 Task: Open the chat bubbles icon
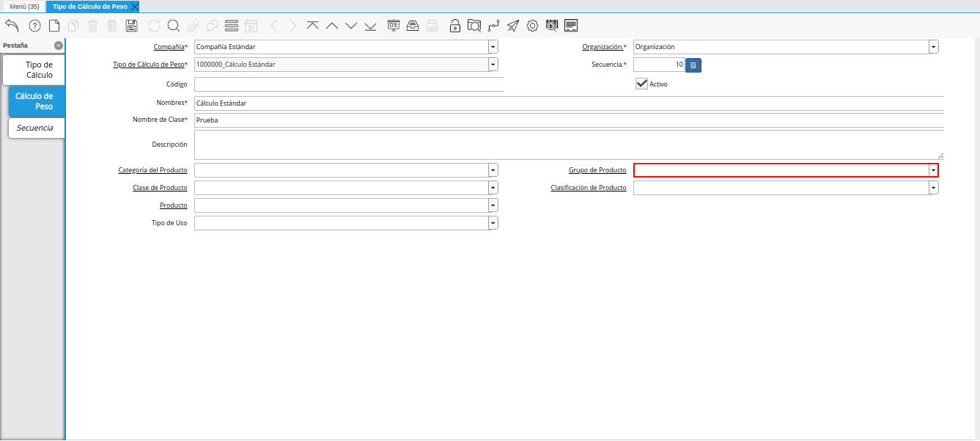coord(212,26)
